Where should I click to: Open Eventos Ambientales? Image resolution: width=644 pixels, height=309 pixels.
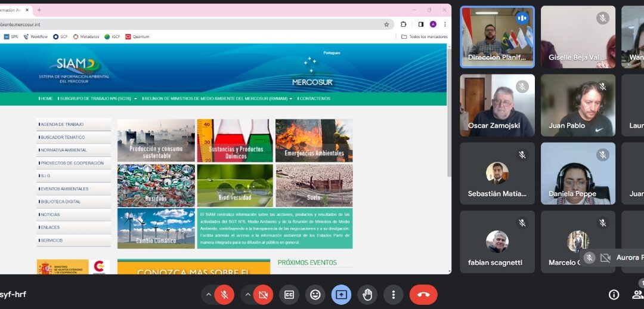point(73,189)
